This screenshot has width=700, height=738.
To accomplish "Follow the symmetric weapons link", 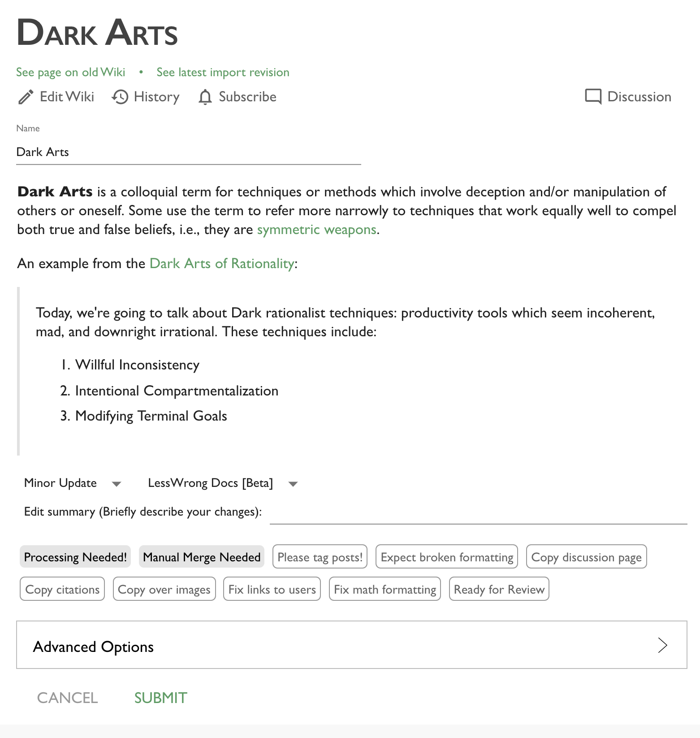I will tap(316, 230).
